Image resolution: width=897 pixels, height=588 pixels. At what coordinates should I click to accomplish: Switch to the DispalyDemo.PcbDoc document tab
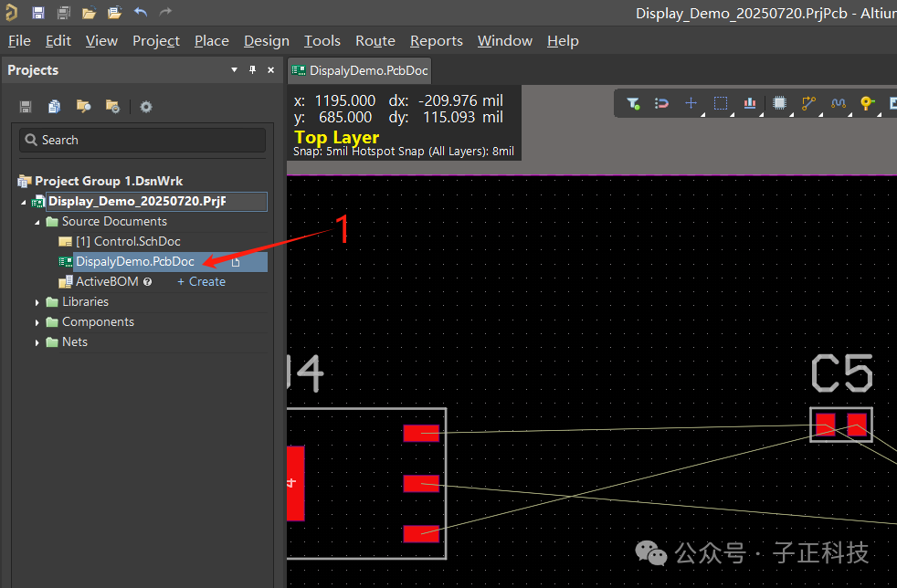pyautogui.click(x=359, y=70)
